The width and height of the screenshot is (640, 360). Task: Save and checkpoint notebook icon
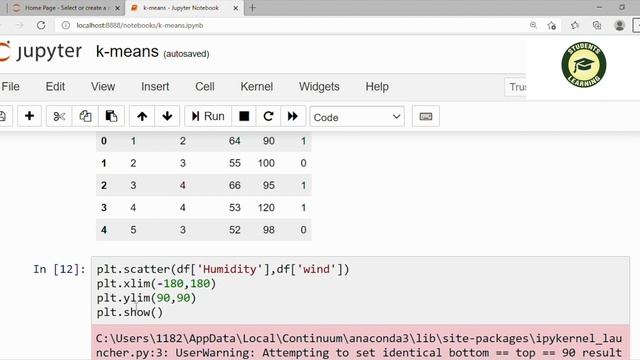click(x=3, y=116)
